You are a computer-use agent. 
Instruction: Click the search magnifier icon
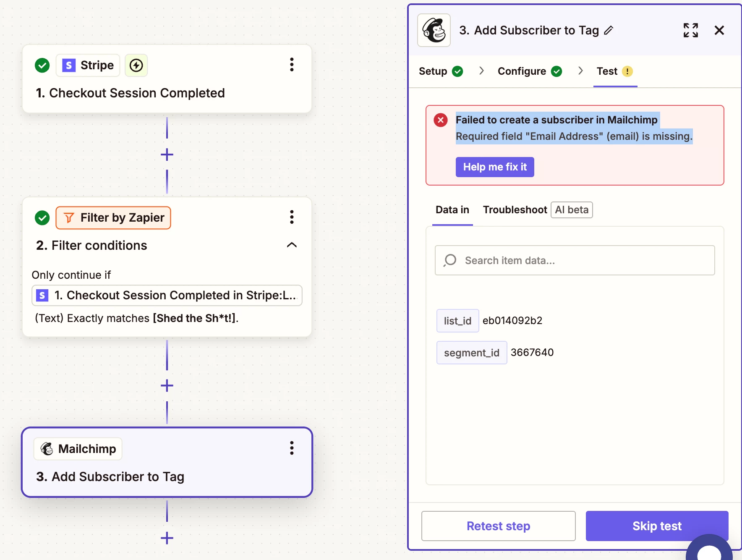coord(450,260)
